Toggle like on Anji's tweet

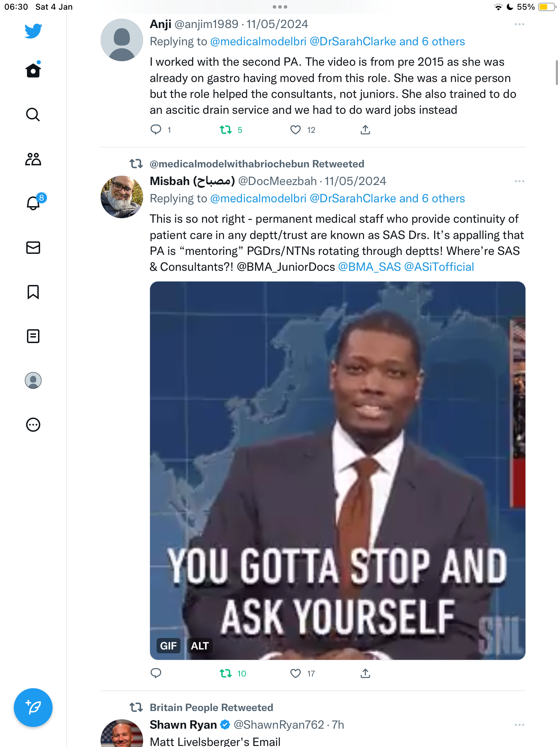[x=296, y=130]
